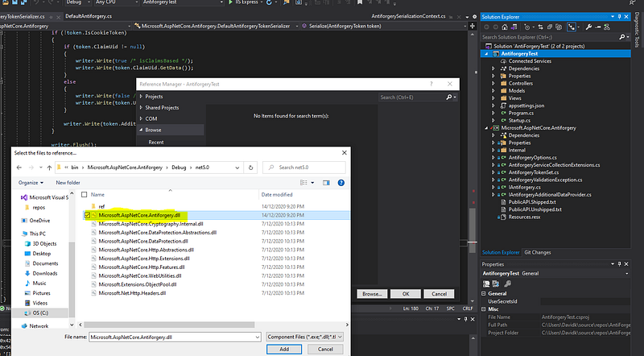Click Cancel in Reference Manager
Image resolution: width=644 pixels, height=356 pixels.
pos(439,294)
